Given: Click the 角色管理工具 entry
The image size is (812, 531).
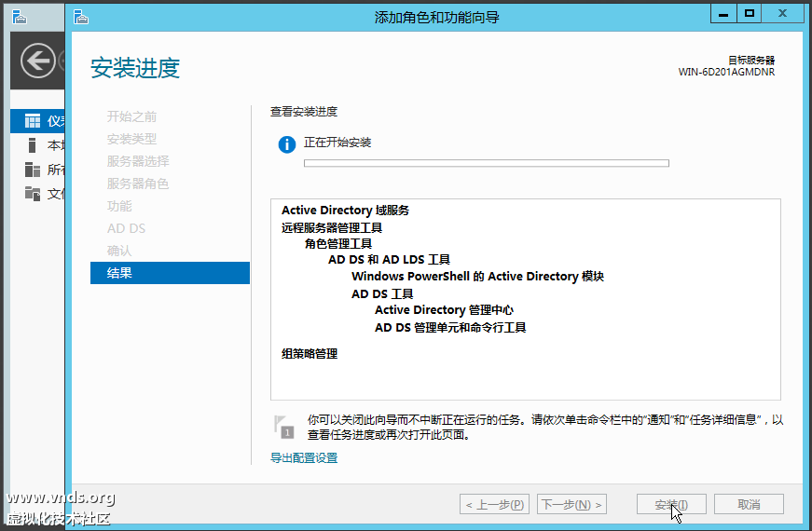Looking at the screenshot, I should [x=338, y=244].
